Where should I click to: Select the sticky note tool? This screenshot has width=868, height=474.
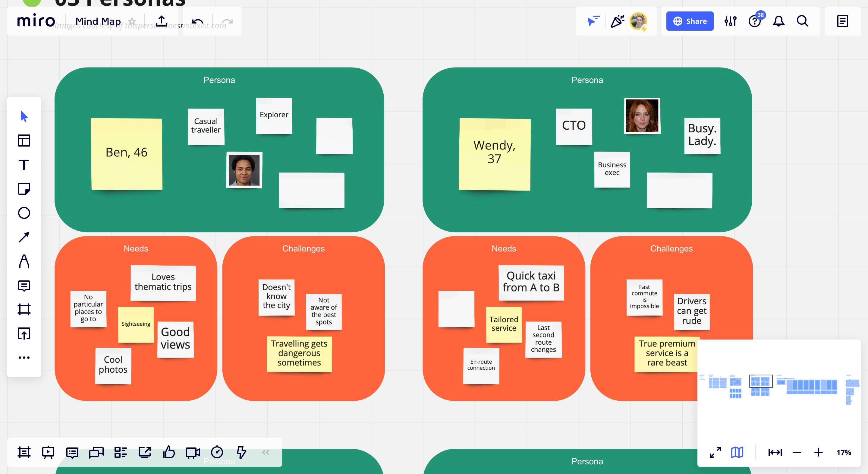pyautogui.click(x=24, y=189)
